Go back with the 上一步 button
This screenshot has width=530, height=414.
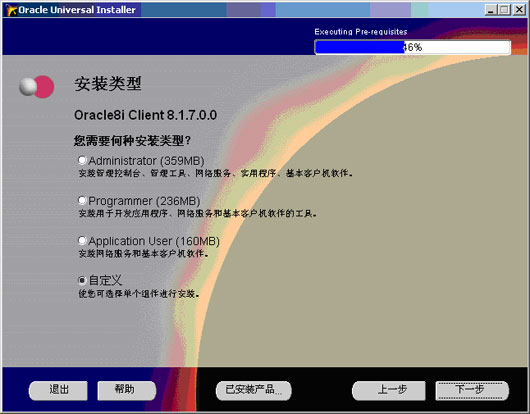click(389, 391)
